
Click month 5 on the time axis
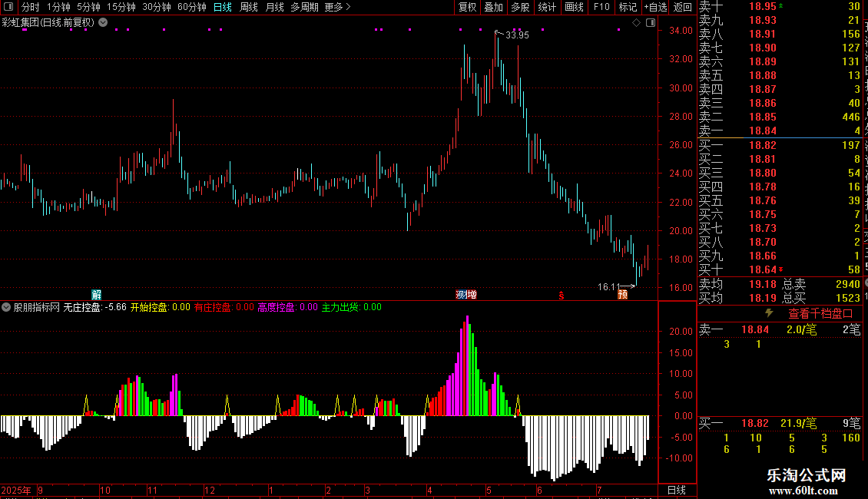(x=489, y=490)
